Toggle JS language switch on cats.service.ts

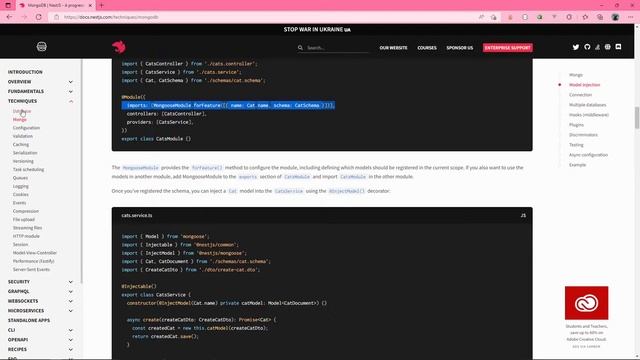click(x=523, y=216)
